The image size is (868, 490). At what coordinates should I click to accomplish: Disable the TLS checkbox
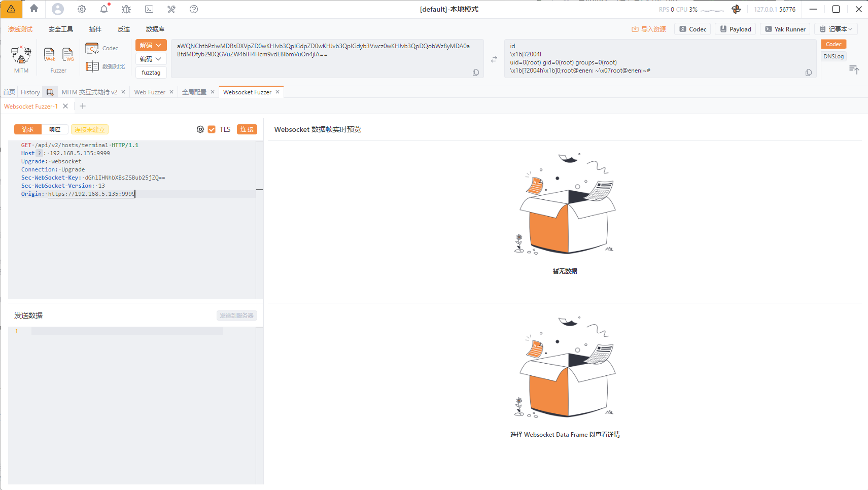pyautogui.click(x=212, y=129)
